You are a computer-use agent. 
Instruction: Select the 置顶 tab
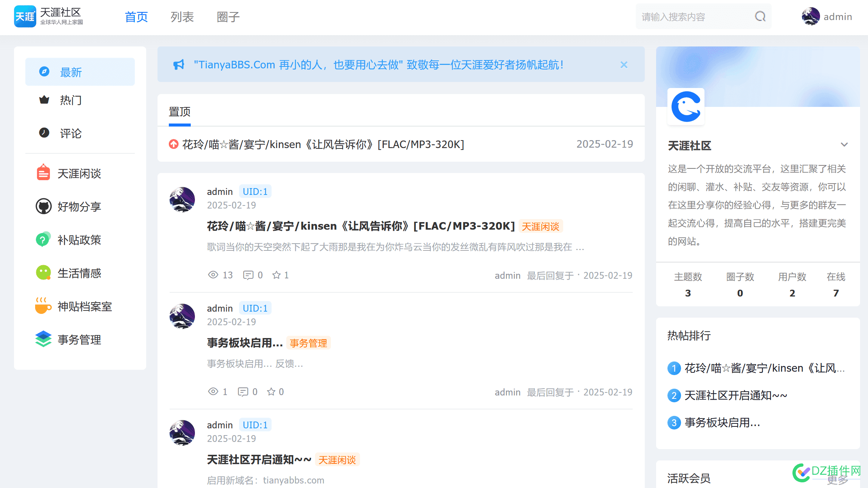click(179, 112)
